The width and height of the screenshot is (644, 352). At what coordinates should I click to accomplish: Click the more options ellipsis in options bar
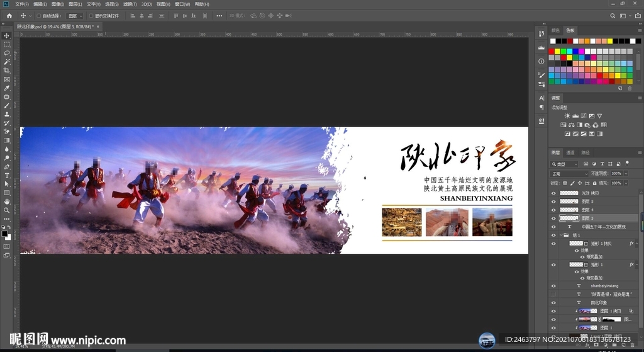[219, 16]
